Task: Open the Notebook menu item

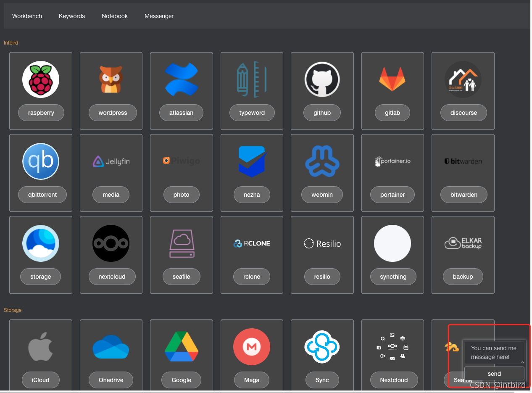Action: click(x=115, y=16)
